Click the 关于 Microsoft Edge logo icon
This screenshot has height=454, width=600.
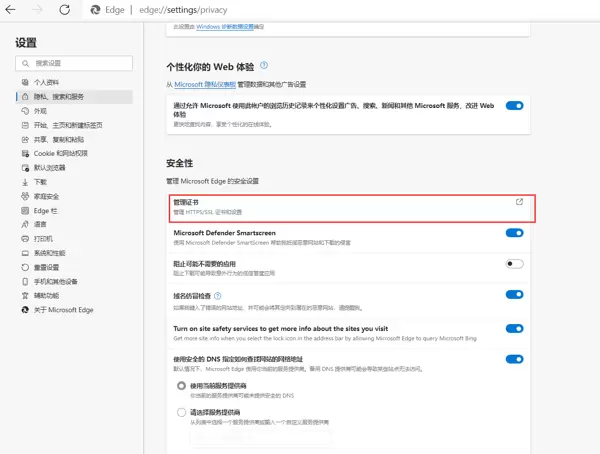(x=24, y=310)
